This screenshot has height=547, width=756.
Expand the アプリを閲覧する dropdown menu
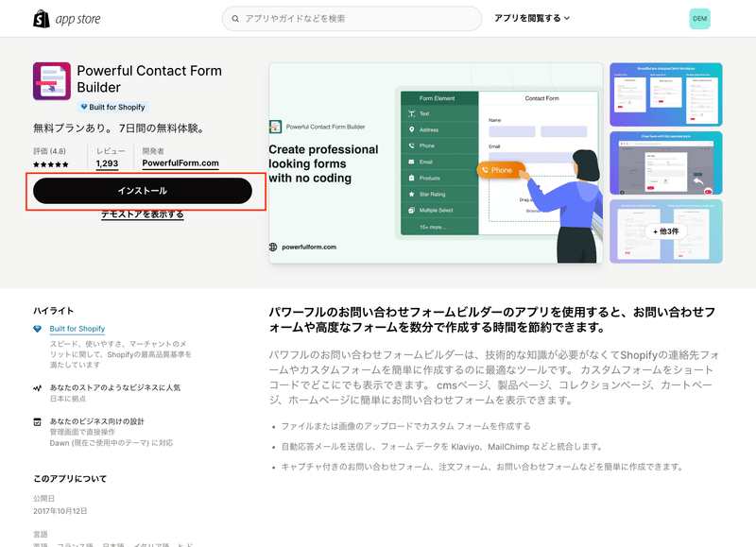click(x=532, y=18)
